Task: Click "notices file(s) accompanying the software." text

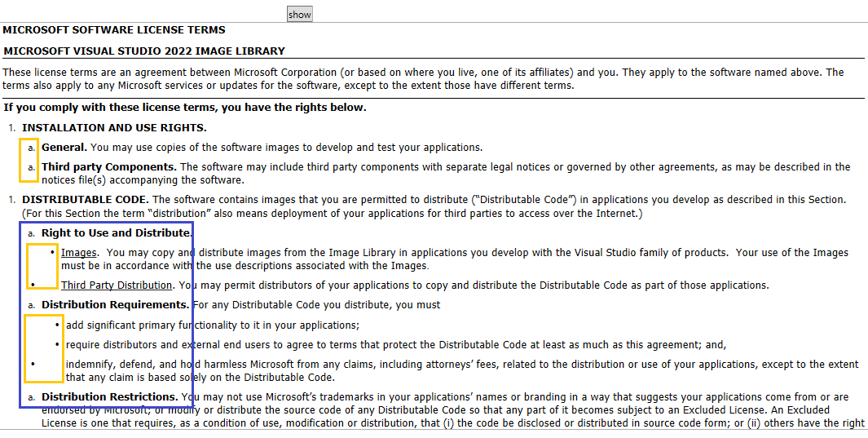Action: click(143, 180)
